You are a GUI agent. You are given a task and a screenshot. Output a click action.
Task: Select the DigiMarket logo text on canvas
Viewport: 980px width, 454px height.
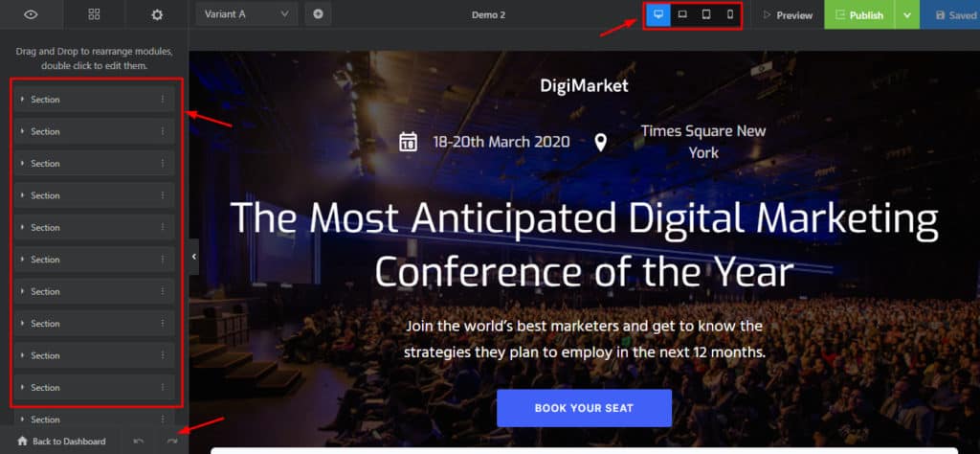click(584, 85)
